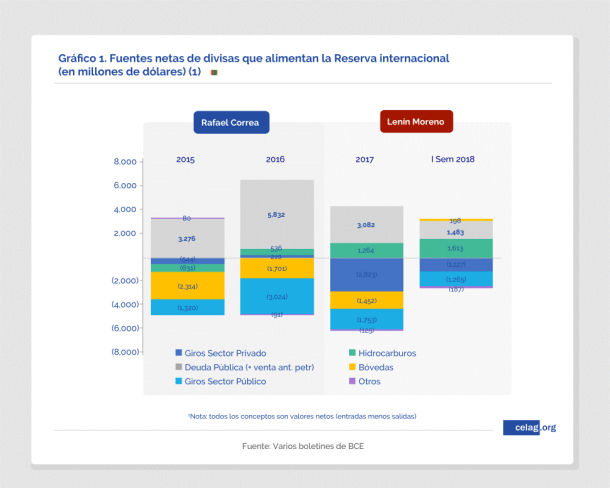Click the light blue Giros Sector Público legend marker
Screen dimensions: 610x488
[178, 381]
